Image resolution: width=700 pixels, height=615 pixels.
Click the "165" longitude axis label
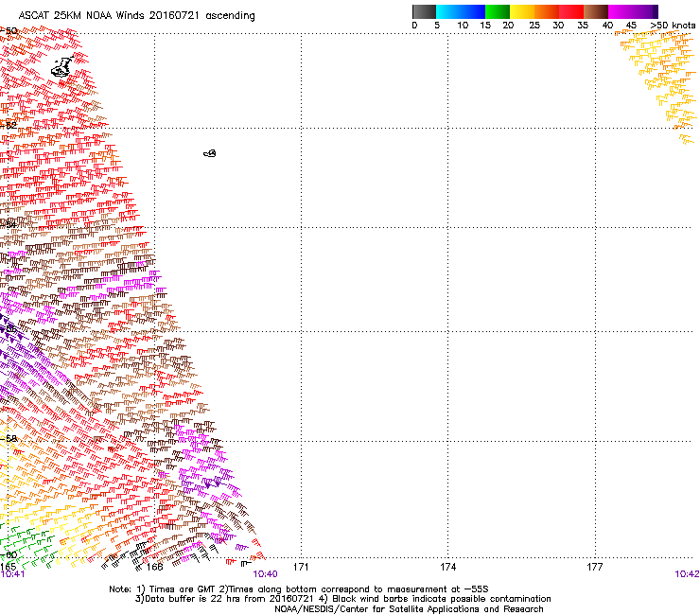point(8,567)
